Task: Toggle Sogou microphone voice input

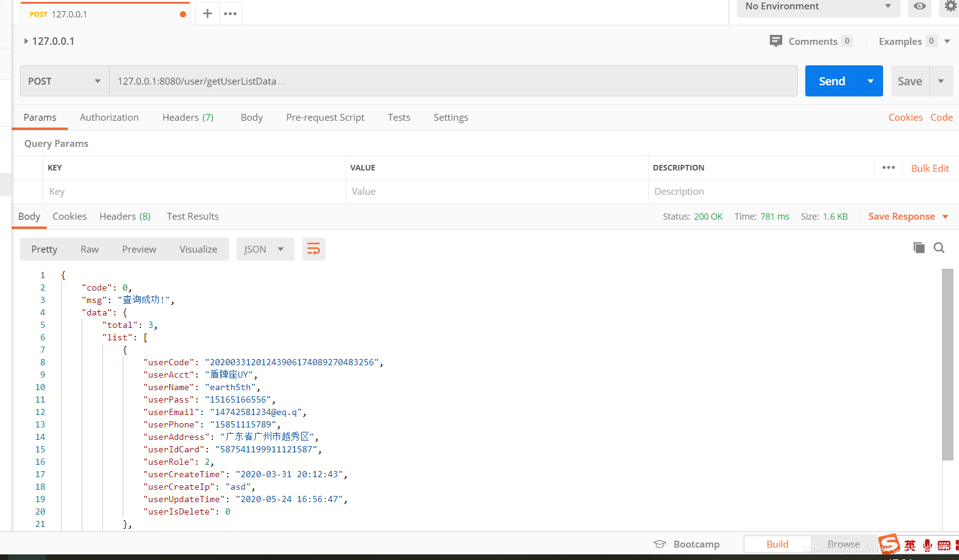Action: coord(927,546)
